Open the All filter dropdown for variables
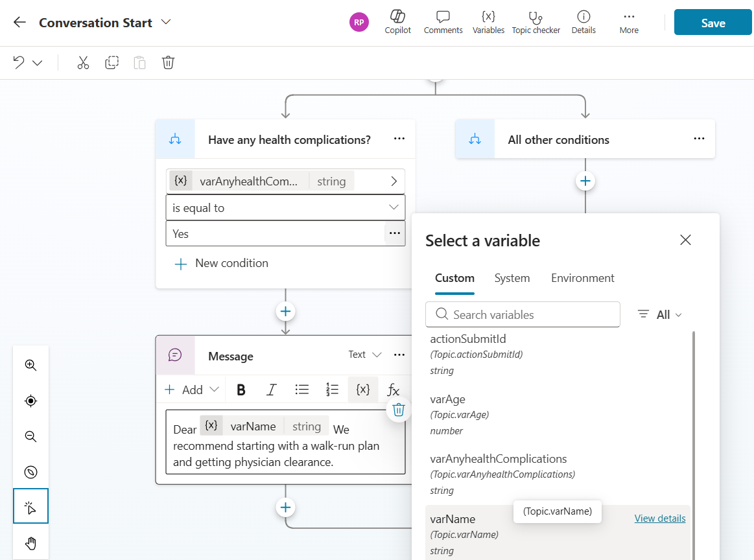 click(x=660, y=314)
